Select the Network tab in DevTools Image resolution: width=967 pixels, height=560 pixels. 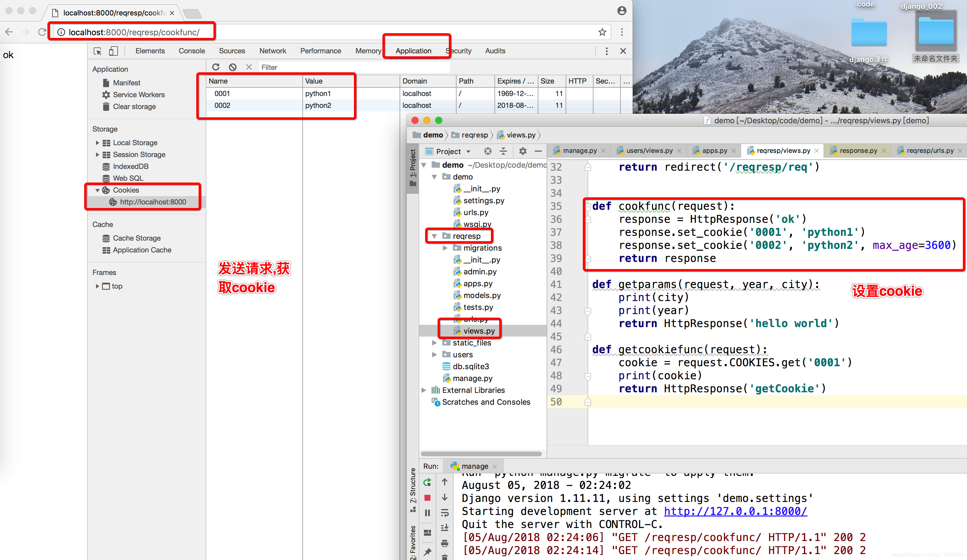tap(272, 51)
